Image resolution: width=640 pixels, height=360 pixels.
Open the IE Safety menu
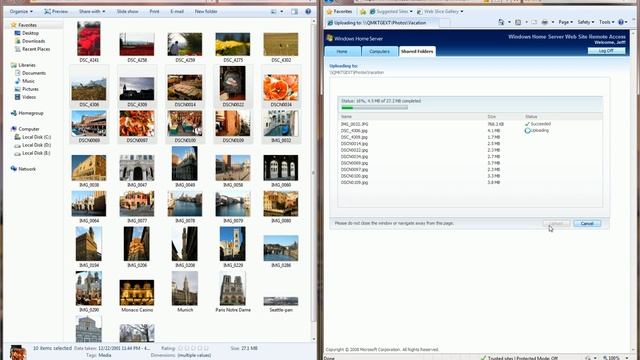pos(585,22)
